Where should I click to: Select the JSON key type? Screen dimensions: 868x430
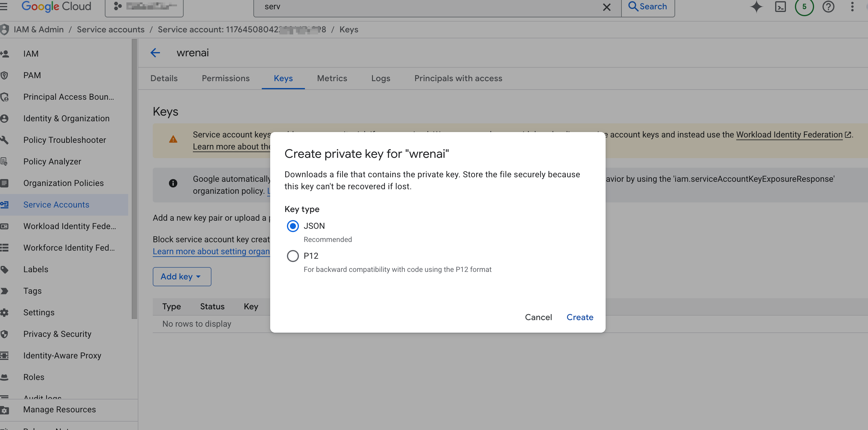[292, 226]
